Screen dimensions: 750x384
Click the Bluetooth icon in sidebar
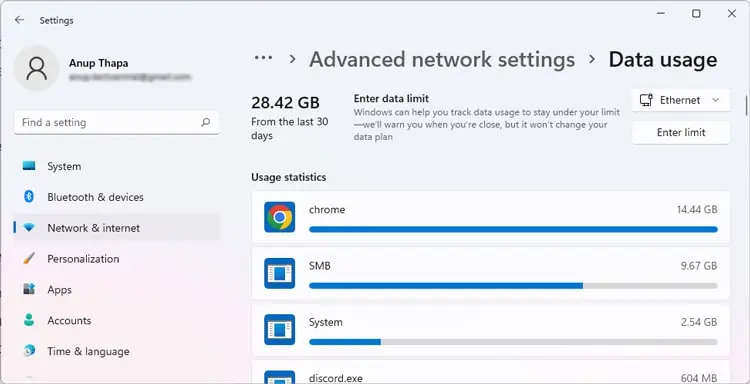(x=29, y=197)
